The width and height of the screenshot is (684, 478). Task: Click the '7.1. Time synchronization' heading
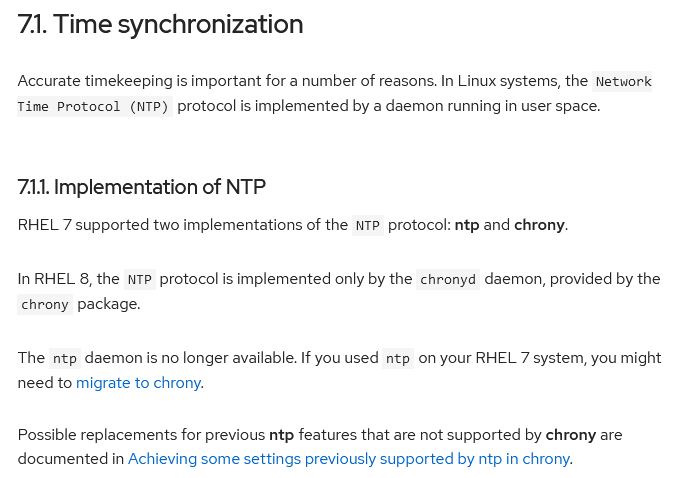click(160, 24)
